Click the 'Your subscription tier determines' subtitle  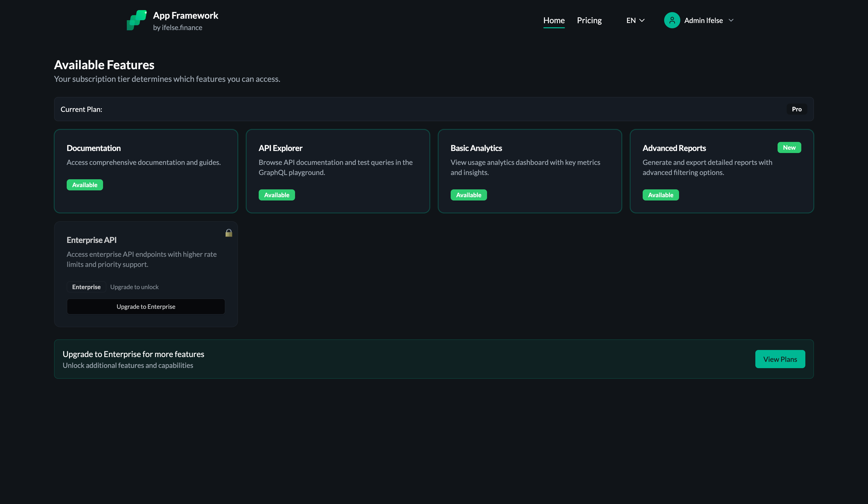coord(167,79)
